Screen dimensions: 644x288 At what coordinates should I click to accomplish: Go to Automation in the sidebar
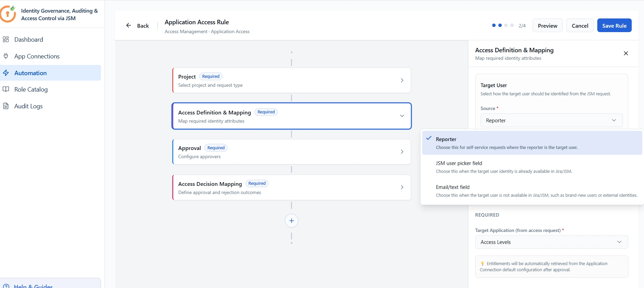click(x=50, y=73)
